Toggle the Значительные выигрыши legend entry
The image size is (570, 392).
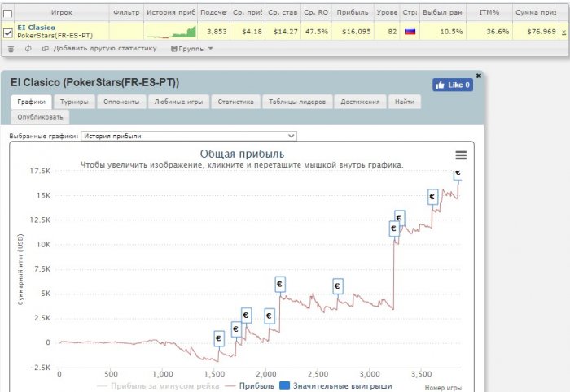coord(335,385)
